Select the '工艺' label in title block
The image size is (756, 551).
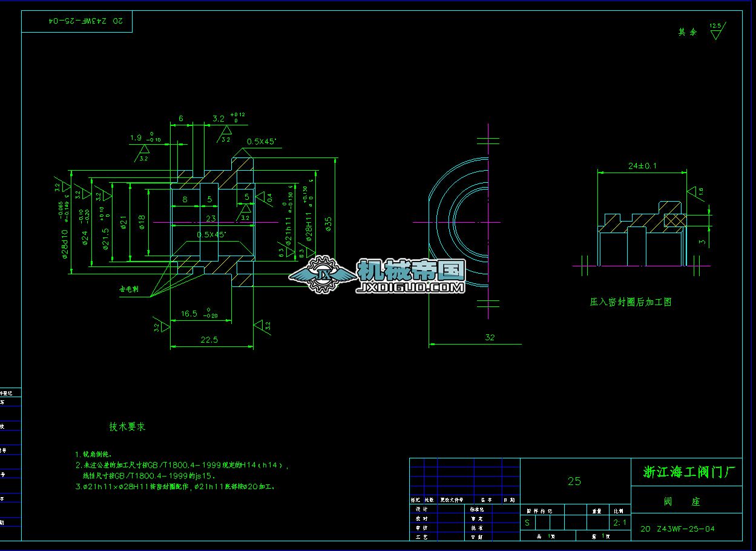[x=421, y=537]
